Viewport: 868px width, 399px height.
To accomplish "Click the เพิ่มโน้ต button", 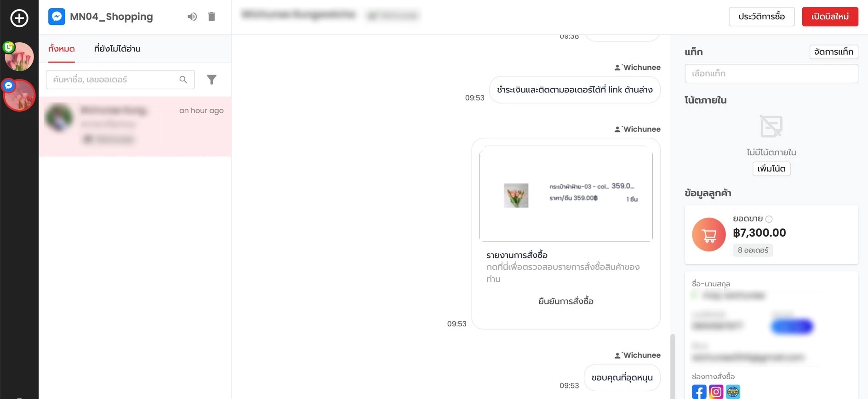I will pos(771,169).
